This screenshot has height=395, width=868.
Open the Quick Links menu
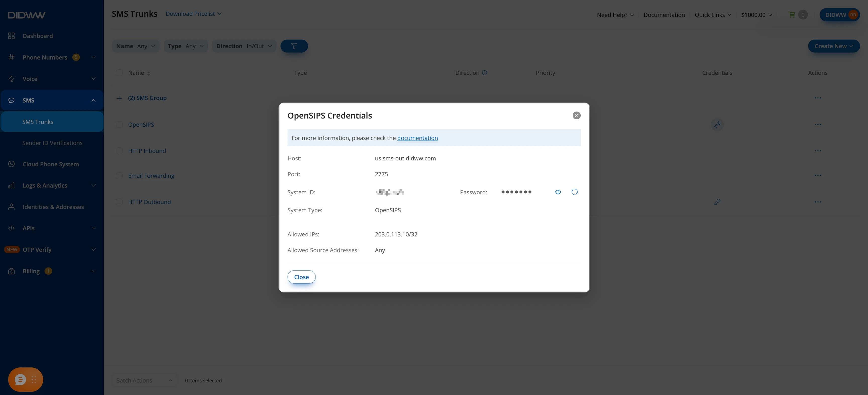[x=713, y=15]
